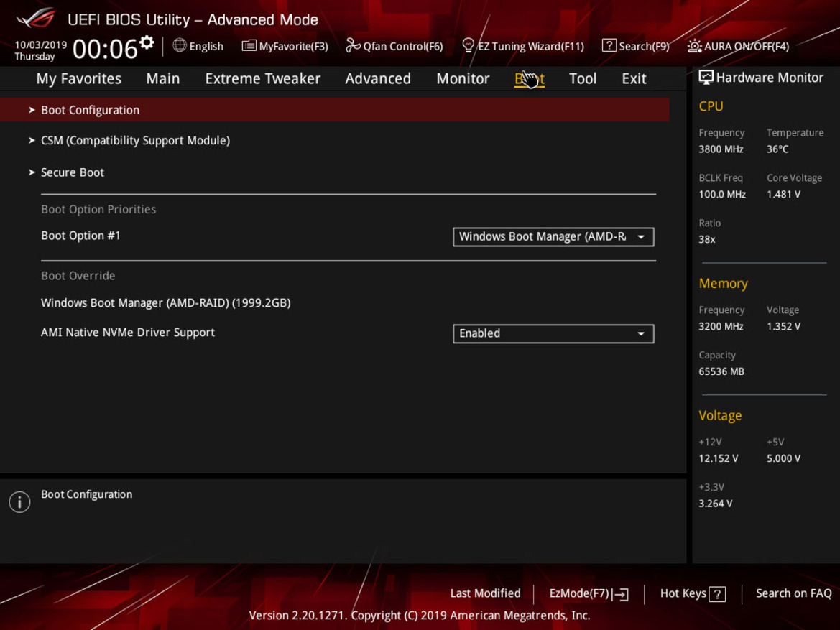Image resolution: width=840 pixels, height=630 pixels.
Task: Click Boot Option #1 label
Action: coord(80,236)
